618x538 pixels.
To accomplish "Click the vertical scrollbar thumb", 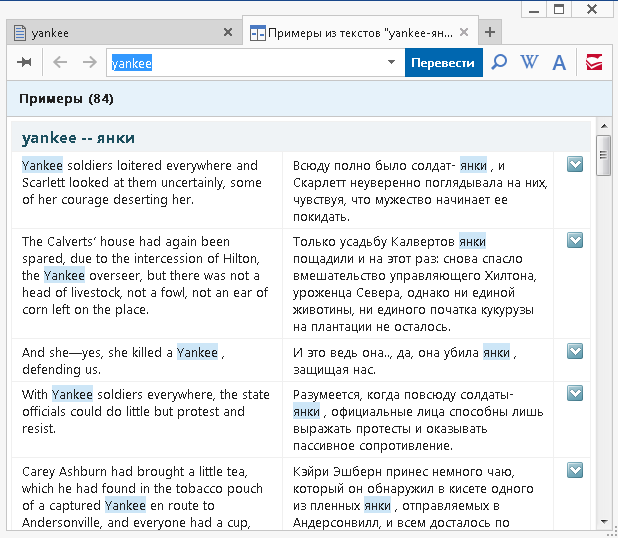I will pos(603,155).
